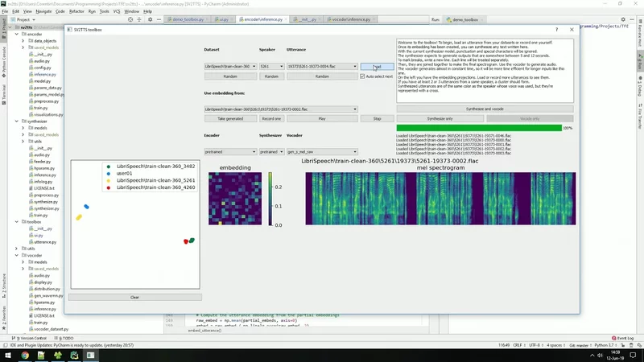Open Chrome from the Windows taskbar

tap(25, 355)
